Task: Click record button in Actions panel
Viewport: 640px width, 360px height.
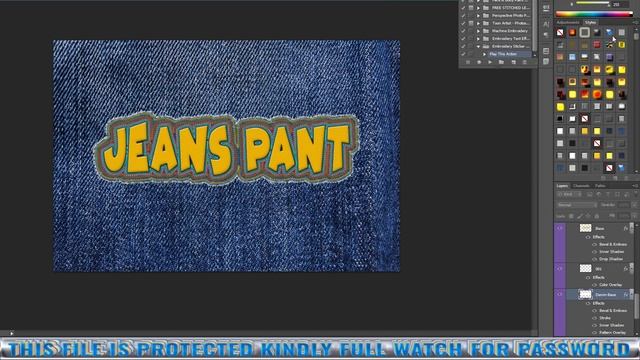Action: pos(479,62)
